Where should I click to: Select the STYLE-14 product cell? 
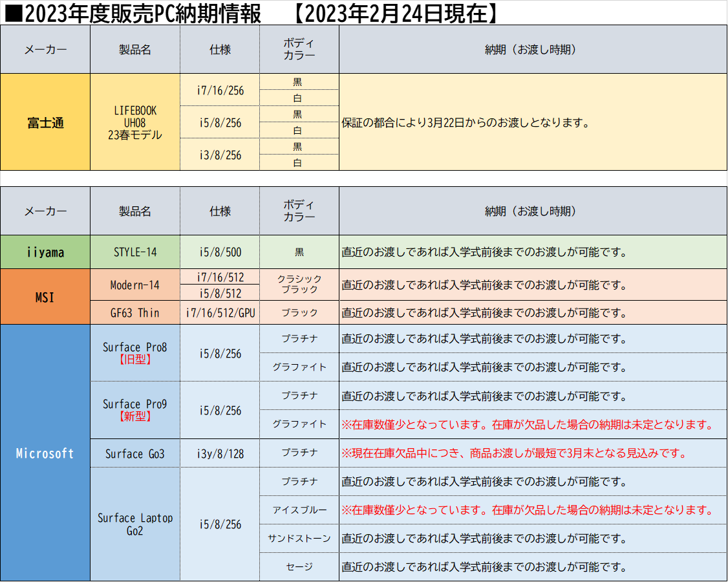(x=135, y=252)
